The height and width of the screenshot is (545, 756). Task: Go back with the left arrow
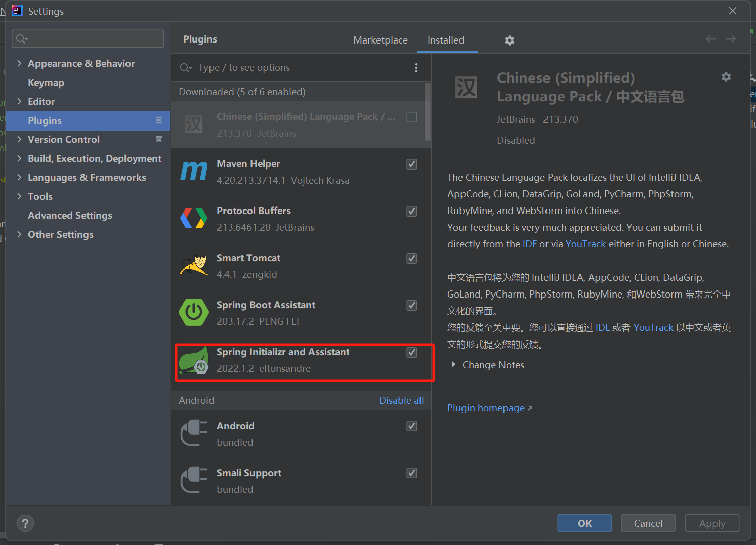[710, 39]
